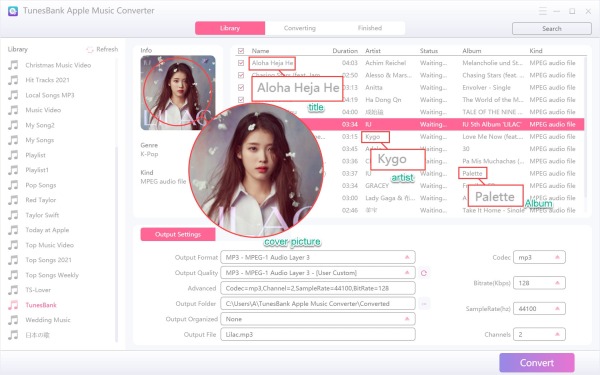Click the TunesBank app logo icon
This screenshot has width=600, height=375.
click(13, 11)
